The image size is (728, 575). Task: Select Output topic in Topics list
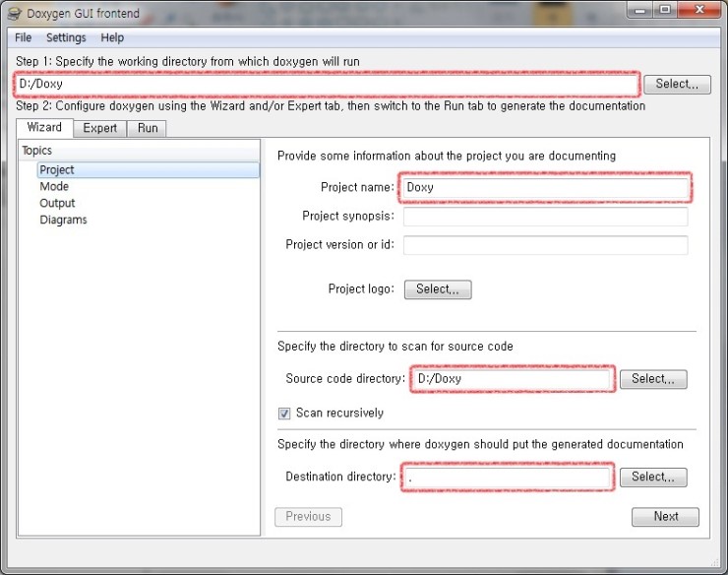coord(57,203)
